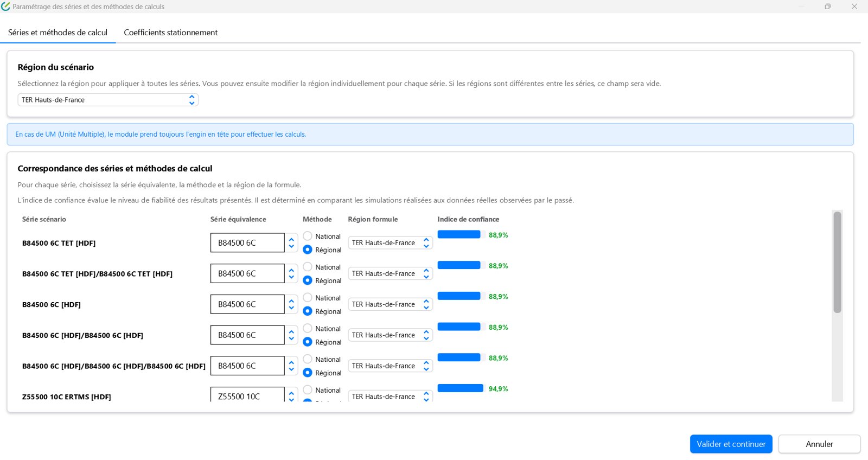Expand Région formule dropdown for double B84500 6C TET [HDF]
Image resolution: width=868 pixels, height=460 pixels.
(390, 274)
